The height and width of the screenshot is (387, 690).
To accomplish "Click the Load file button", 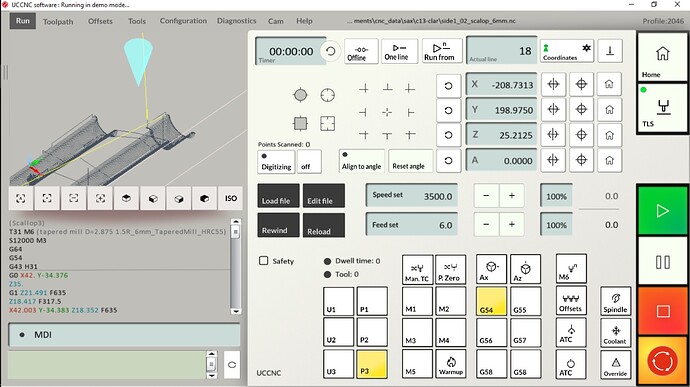I will [x=278, y=195].
